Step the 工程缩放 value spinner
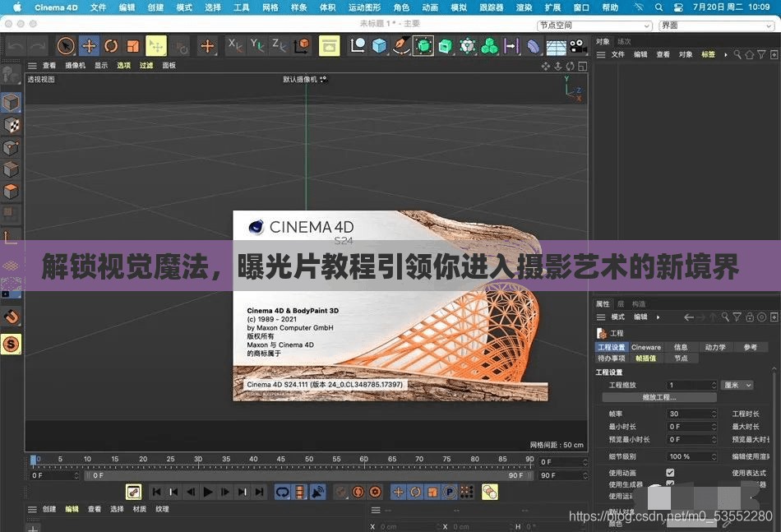 (x=714, y=385)
